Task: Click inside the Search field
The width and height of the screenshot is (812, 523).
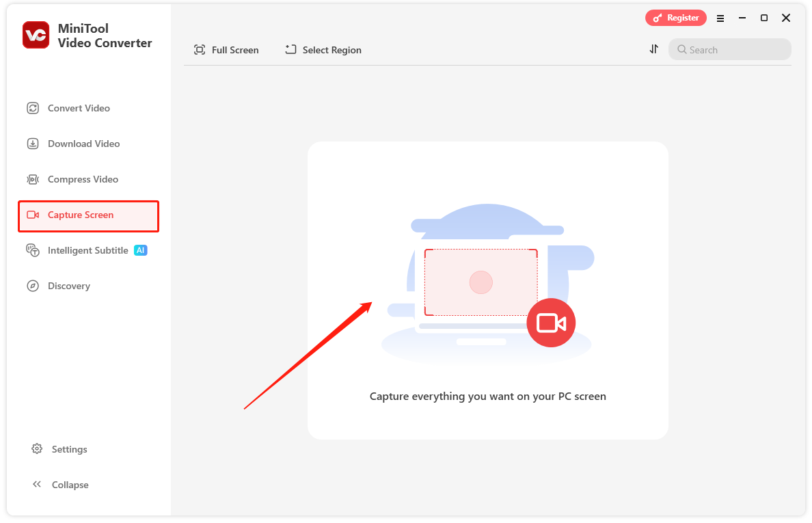Action: tap(730, 49)
